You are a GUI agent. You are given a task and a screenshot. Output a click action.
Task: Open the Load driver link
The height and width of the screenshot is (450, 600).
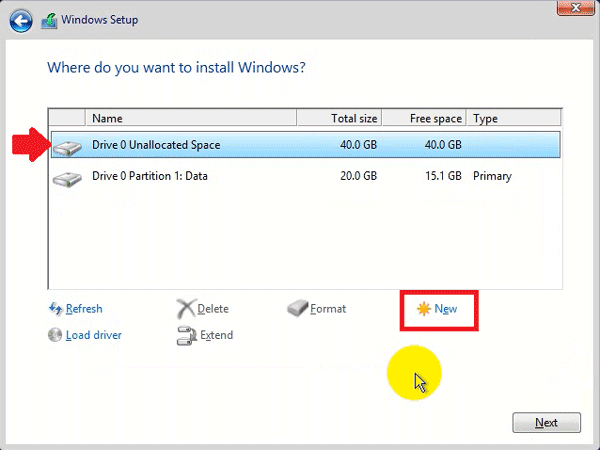click(x=93, y=335)
